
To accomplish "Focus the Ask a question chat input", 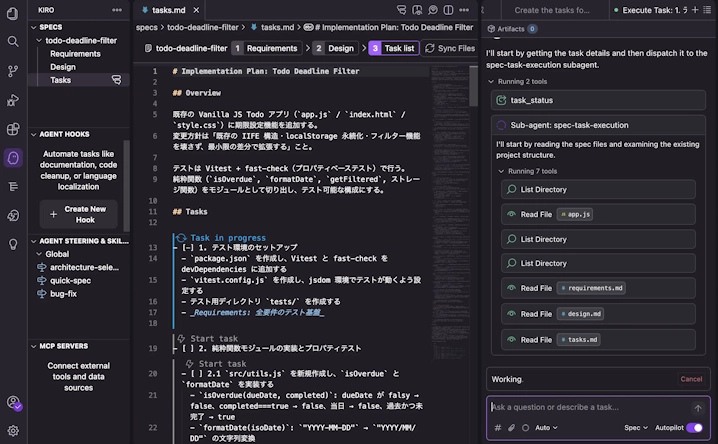I will (590, 407).
